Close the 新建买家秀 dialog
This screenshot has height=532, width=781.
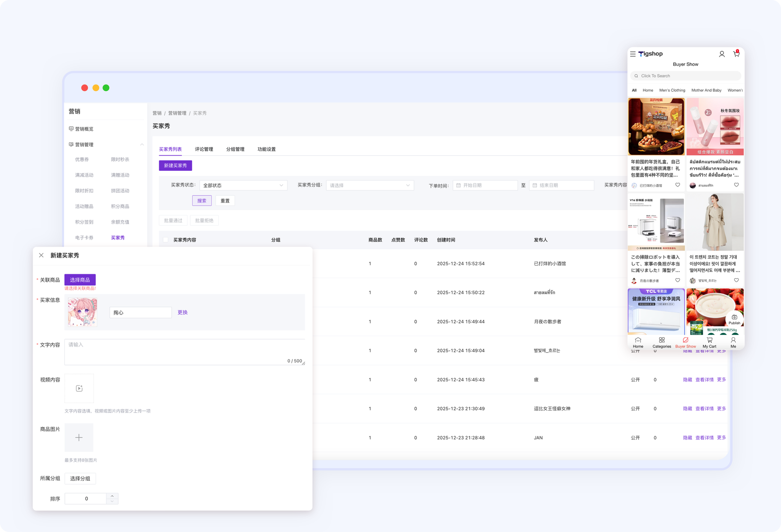tap(41, 255)
